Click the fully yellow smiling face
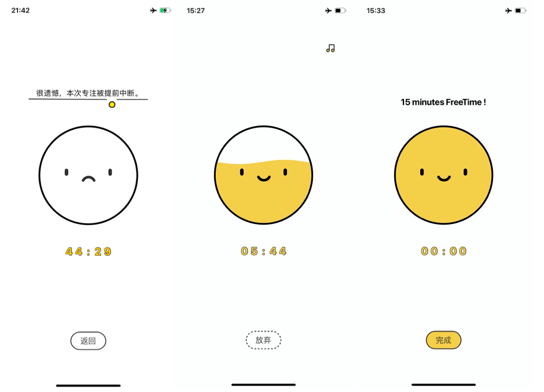The height and width of the screenshot is (392, 544). (x=443, y=175)
